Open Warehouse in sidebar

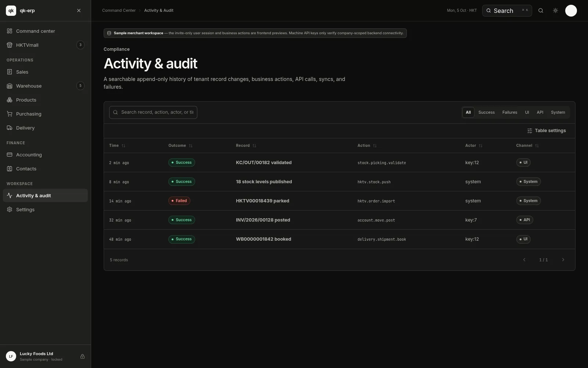point(45,86)
